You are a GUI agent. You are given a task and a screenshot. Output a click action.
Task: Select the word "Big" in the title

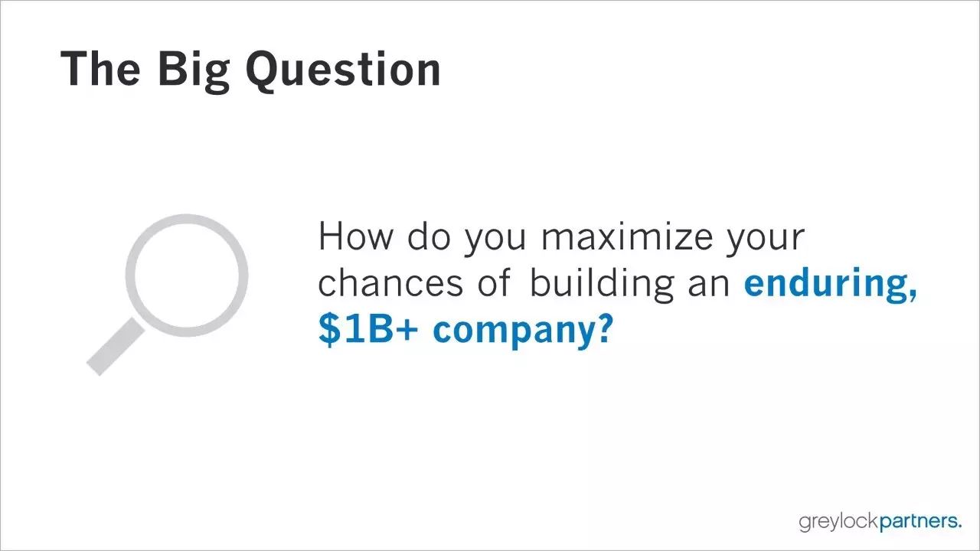point(194,70)
